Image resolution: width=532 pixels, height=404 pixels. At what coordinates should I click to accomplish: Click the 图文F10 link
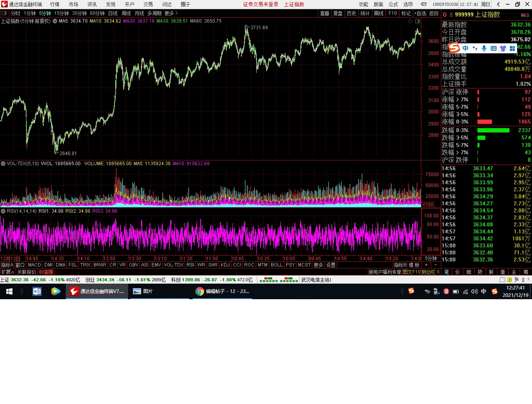(412, 272)
